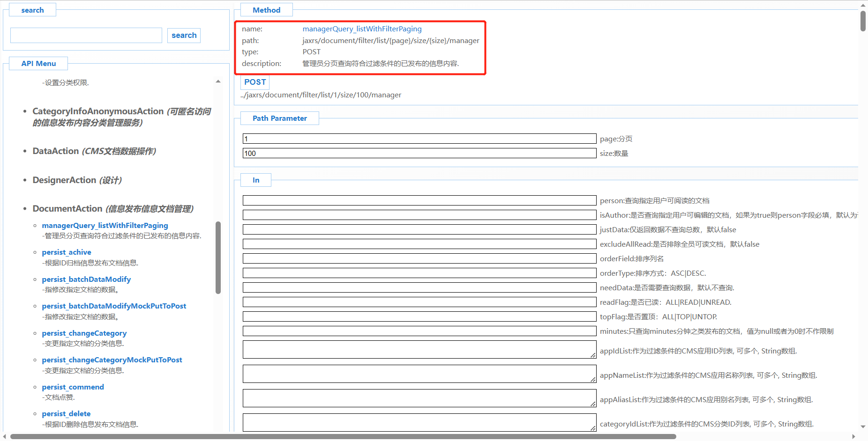Click the 根据ID归档信息发布文档信息 description text
Image resolution: width=868 pixels, height=441 pixels.
click(x=90, y=263)
